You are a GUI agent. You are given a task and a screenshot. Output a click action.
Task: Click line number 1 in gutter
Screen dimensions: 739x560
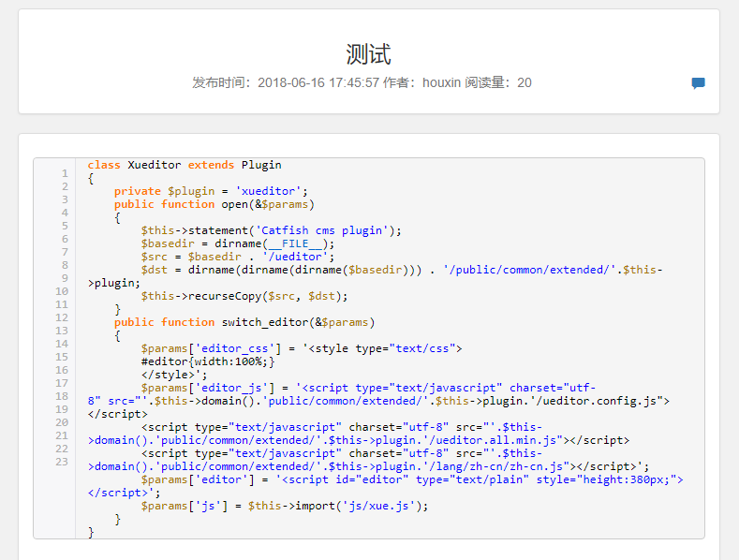point(65,173)
